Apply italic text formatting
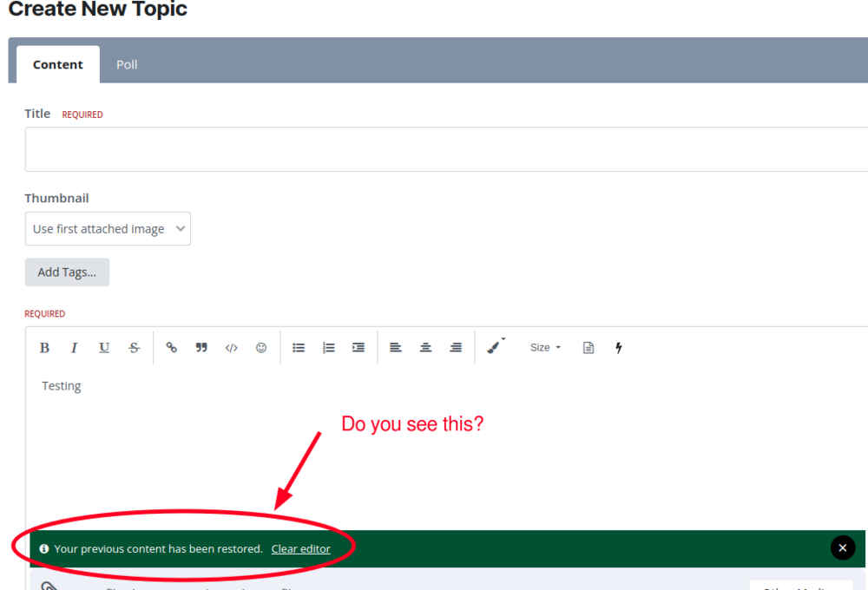Viewport: 868px width, 590px height. click(74, 348)
